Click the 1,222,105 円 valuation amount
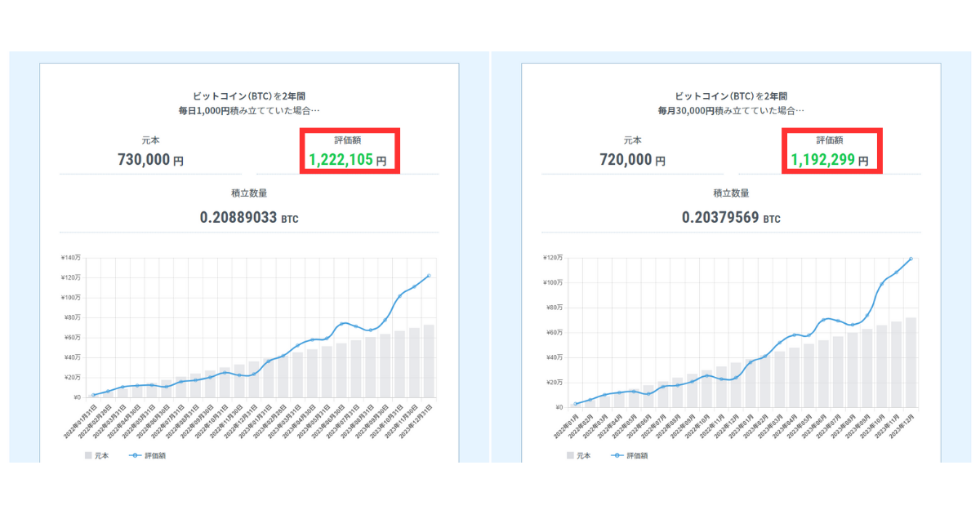The width and height of the screenshot is (980, 514). (x=347, y=161)
